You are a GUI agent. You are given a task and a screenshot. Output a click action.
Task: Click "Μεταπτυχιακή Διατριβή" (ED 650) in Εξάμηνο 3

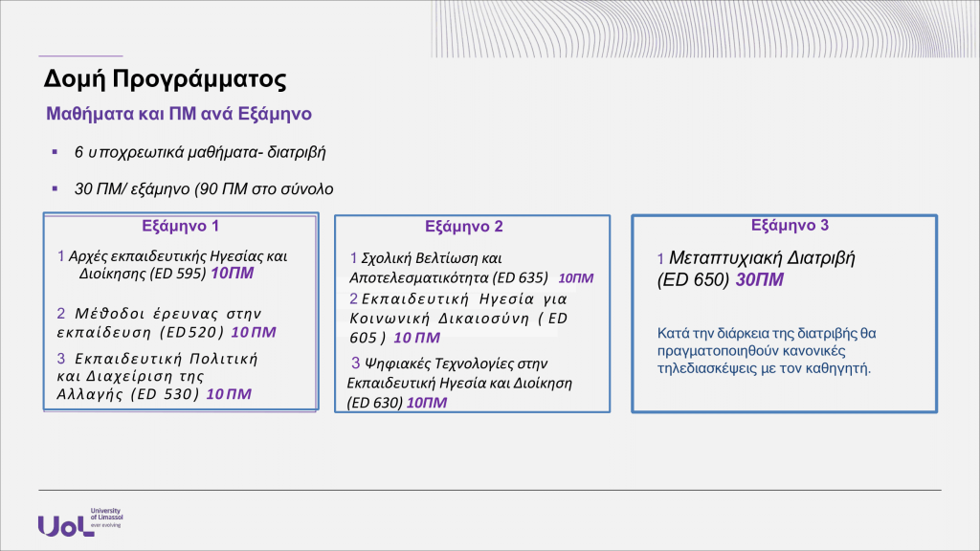(756, 268)
